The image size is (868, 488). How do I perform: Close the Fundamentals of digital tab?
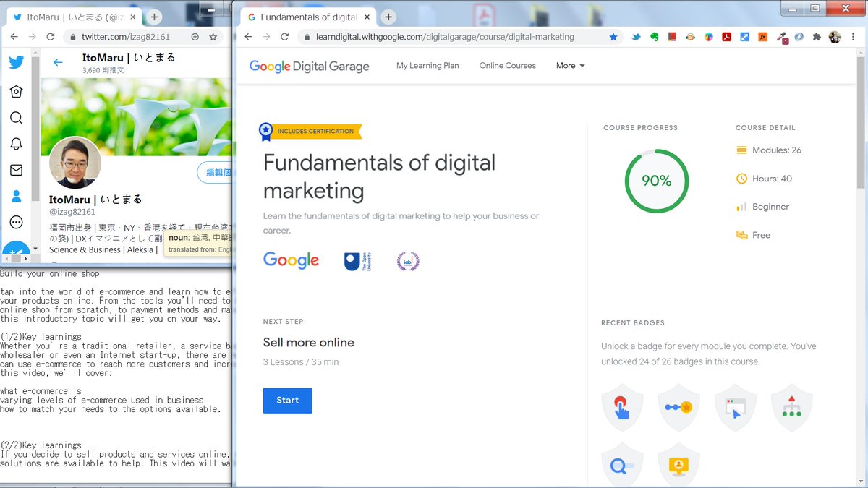(368, 17)
